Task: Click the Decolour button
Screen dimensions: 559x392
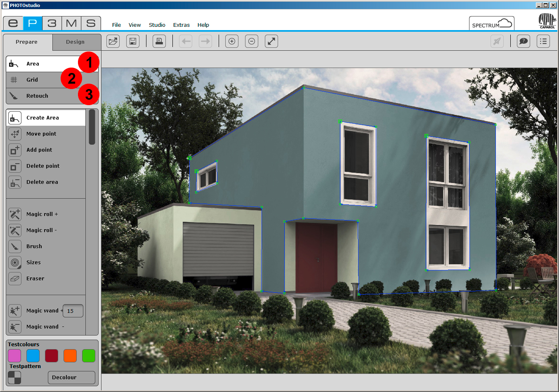Action: [71, 378]
